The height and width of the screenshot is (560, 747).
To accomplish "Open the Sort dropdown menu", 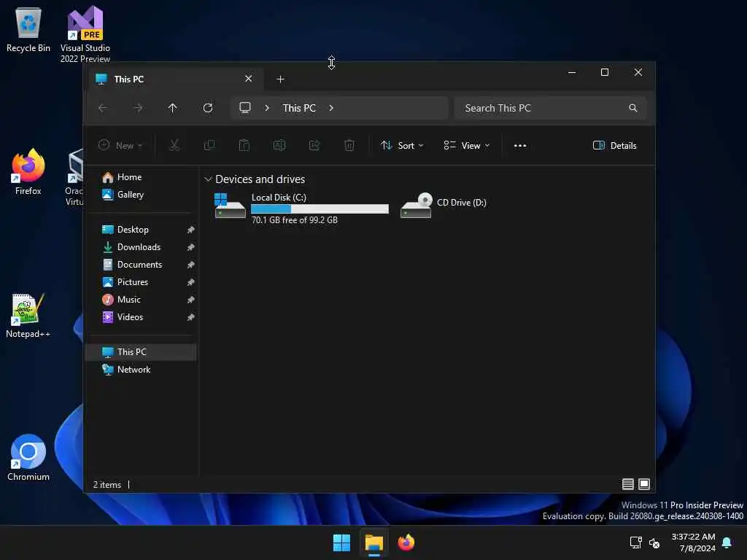I will coord(402,146).
